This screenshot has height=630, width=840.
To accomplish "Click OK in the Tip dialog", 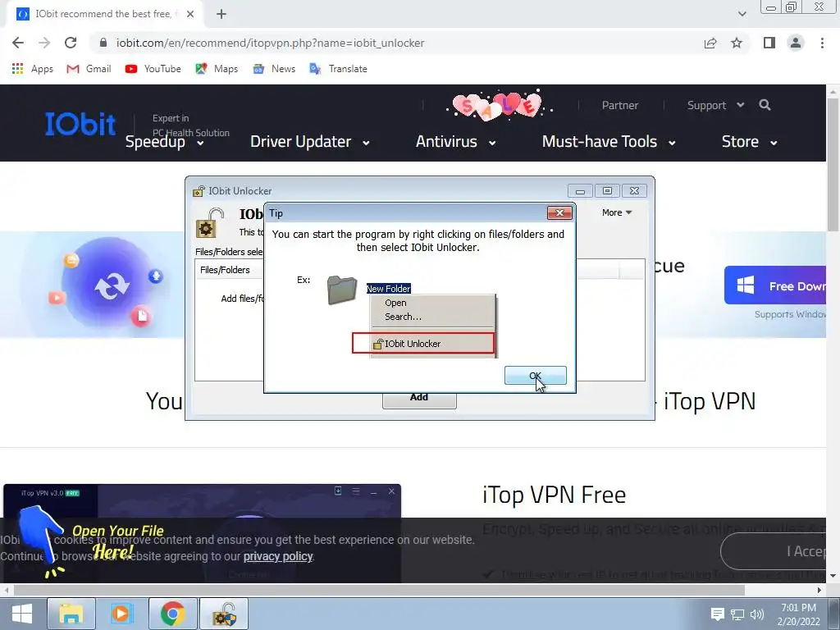I will coord(535,375).
